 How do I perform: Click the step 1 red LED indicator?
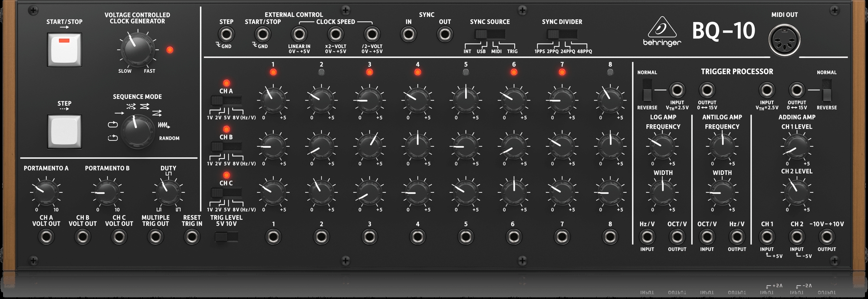click(273, 72)
